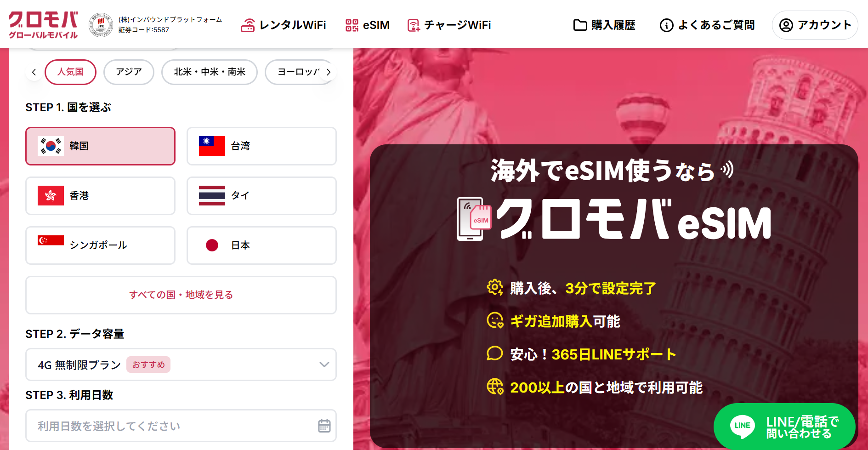Viewport: 868px width, 450px height.
Task: Click the グロモバ logo in header
Action: tap(43, 25)
